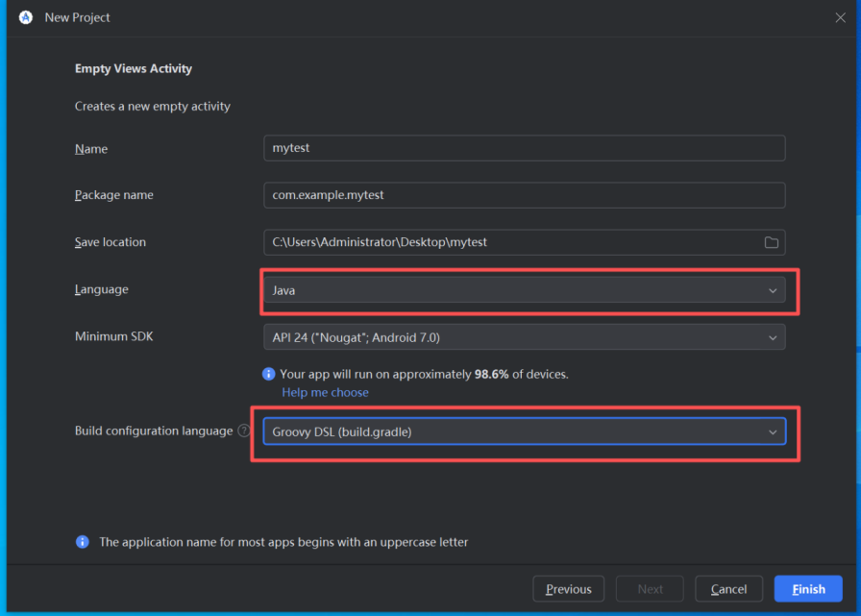Viewport: 861px width, 616px height.
Task: Click the Name label
Action: pyautogui.click(x=91, y=149)
